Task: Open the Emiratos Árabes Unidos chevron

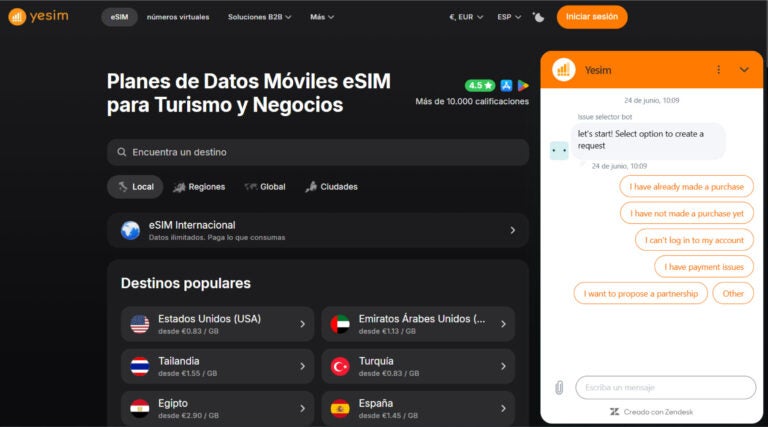Action: [503, 324]
